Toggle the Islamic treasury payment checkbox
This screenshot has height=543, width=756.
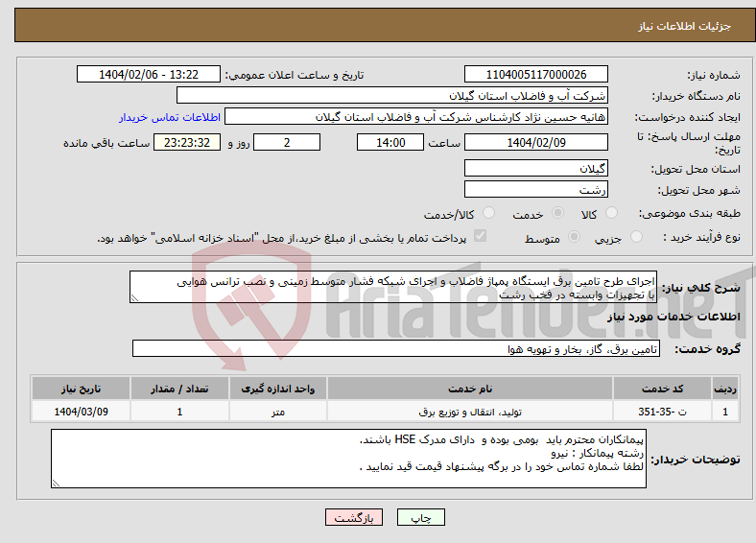[481, 236]
